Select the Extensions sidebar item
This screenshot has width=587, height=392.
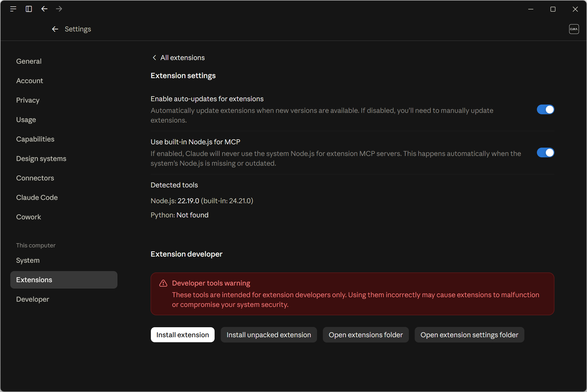click(64, 280)
